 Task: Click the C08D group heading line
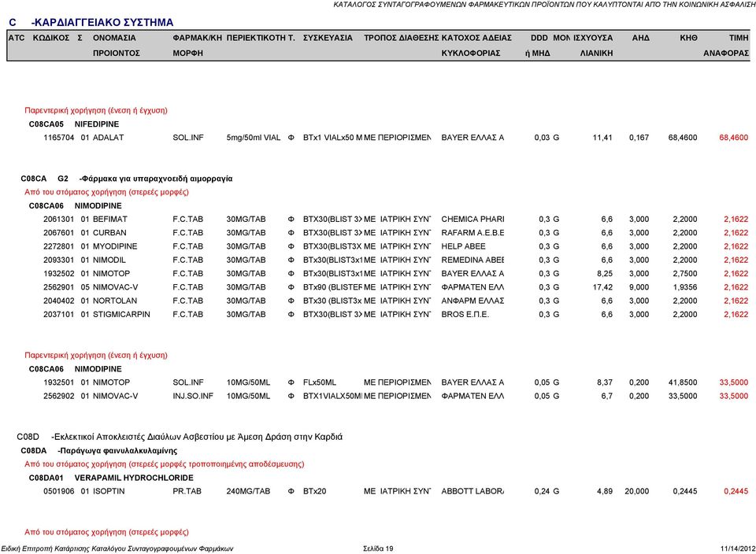[x=180, y=437]
